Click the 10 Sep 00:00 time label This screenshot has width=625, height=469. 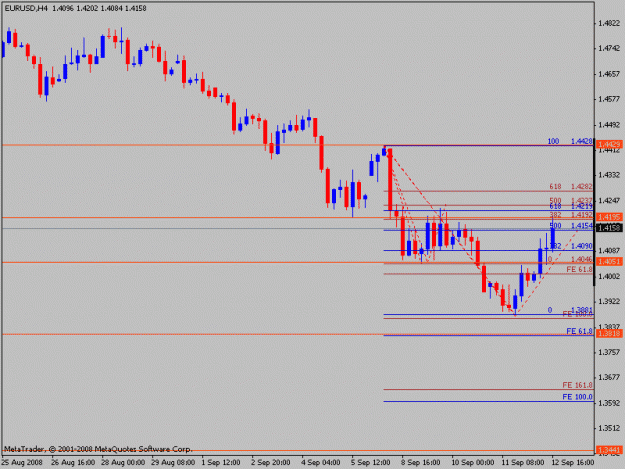pyautogui.click(x=473, y=462)
